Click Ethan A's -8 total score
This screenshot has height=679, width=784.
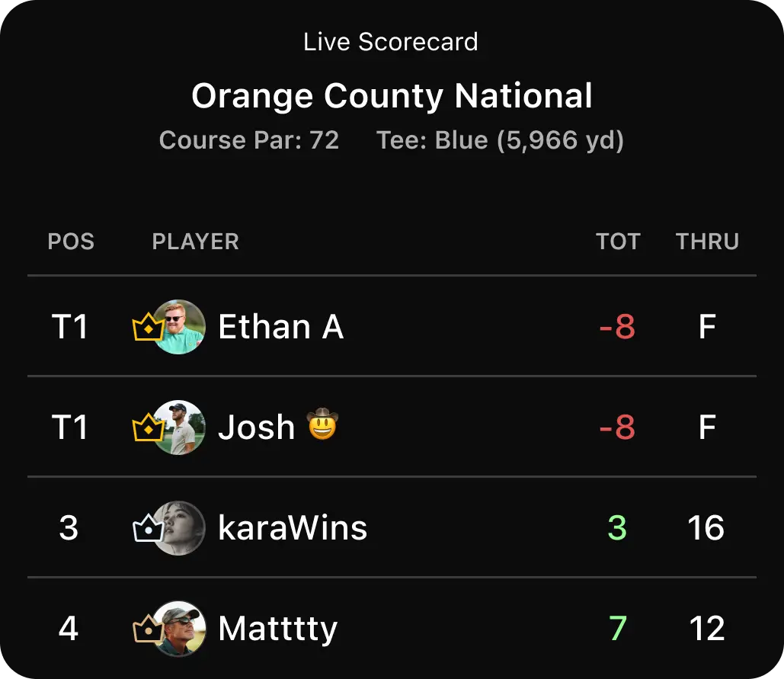[617, 327]
